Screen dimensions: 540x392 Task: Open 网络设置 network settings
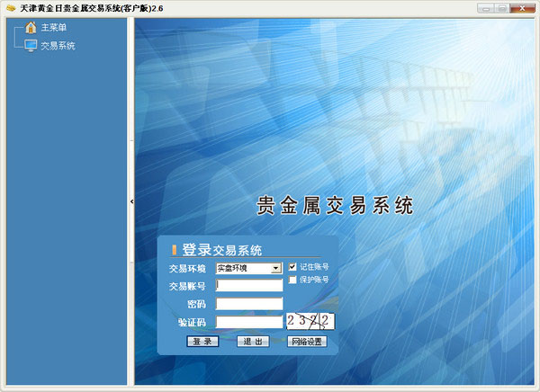tap(308, 342)
